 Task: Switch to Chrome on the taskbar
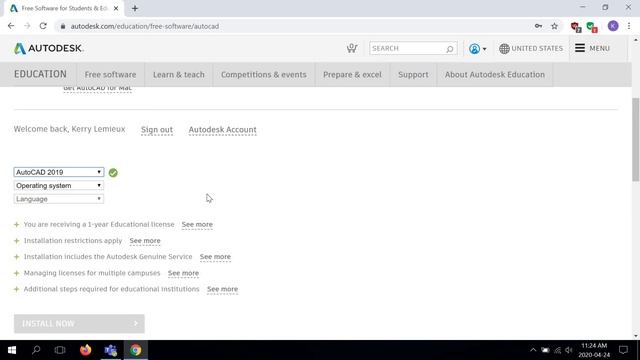pos(136,350)
